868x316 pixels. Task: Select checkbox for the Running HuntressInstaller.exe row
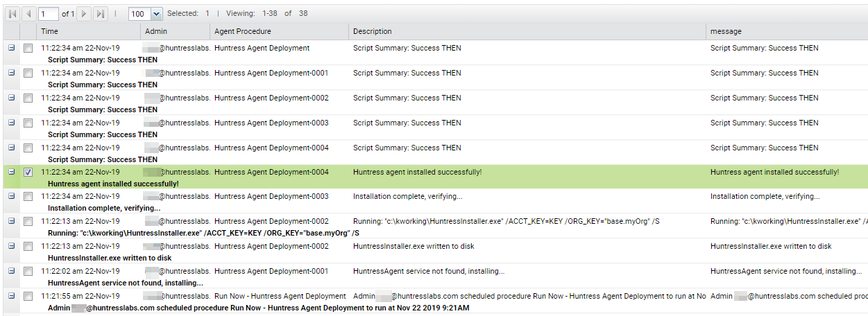pyautogui.click(x=28, y=222)
